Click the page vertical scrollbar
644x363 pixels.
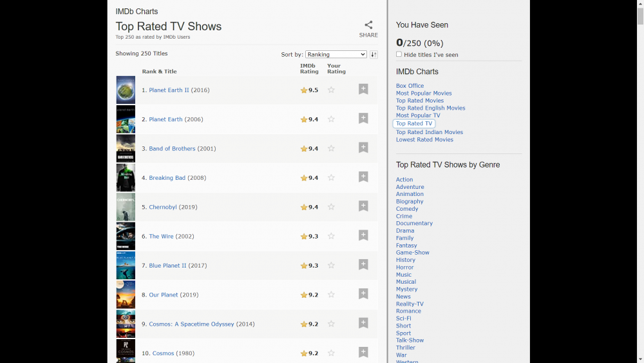click(639, 181)
